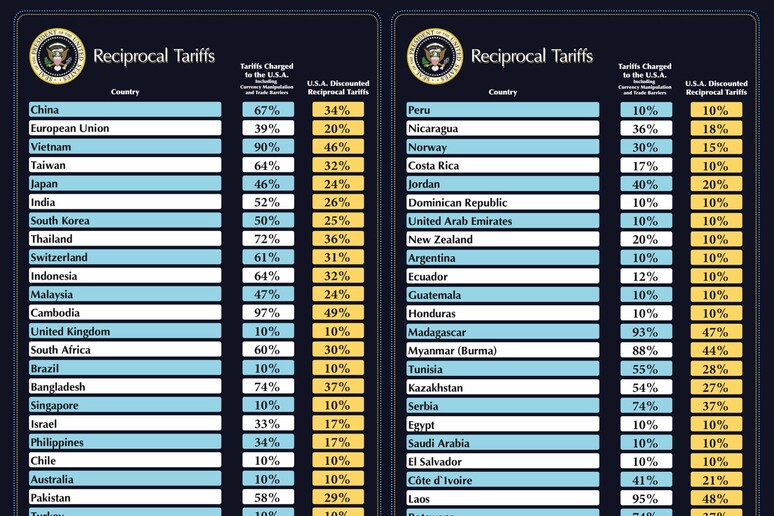Image resolution: width=774 pixels, height=516 pixels.
Task: Click the left panel's Reciprocal Tariffs title
Action: click(154, 56)
